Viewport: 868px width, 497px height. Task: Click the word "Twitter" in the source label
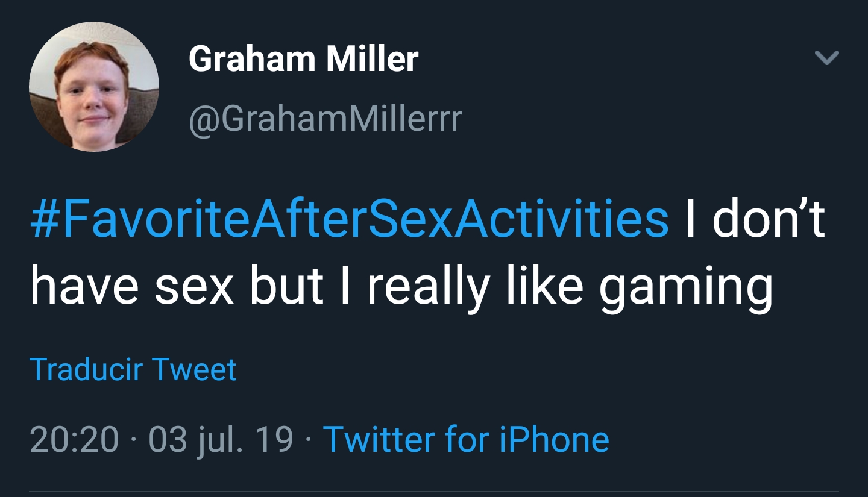pos(379,439)
